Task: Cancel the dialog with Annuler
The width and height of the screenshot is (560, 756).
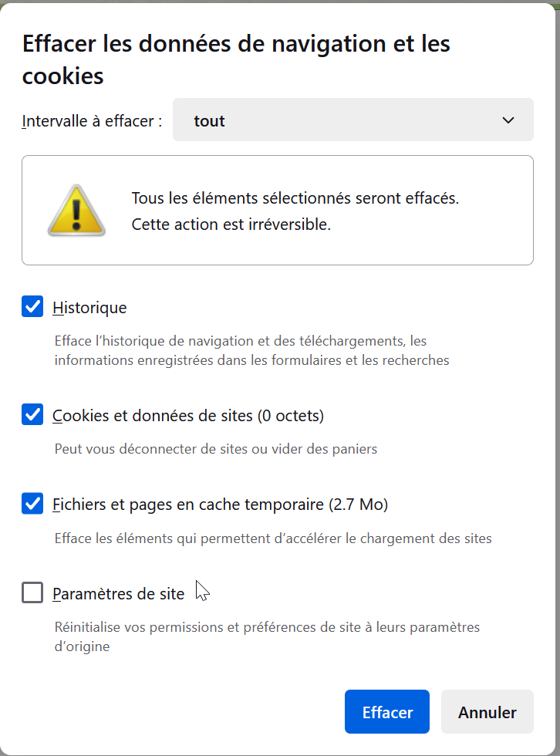Action: click(x=487, y=711)
